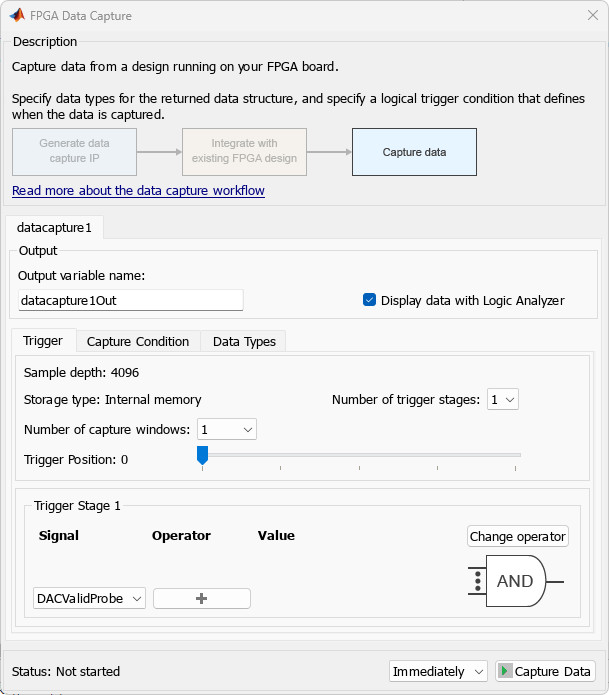Open the DACValidProbe signal dropdown
The width and height of the screenshot is (609, 695).
point(90,598)
